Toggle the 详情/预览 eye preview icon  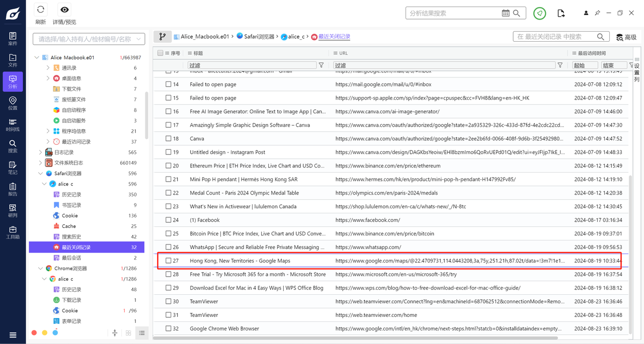pyautogui.click(x=64, y=10)
